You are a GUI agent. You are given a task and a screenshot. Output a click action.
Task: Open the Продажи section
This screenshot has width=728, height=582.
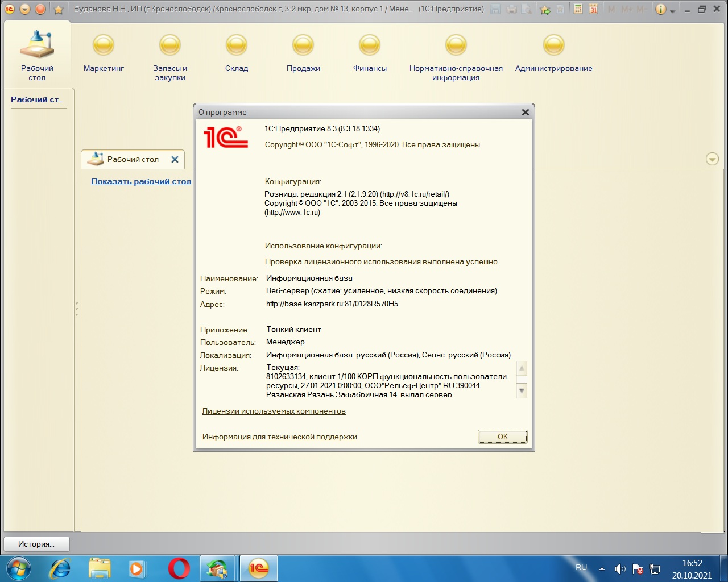click(303, 53)
